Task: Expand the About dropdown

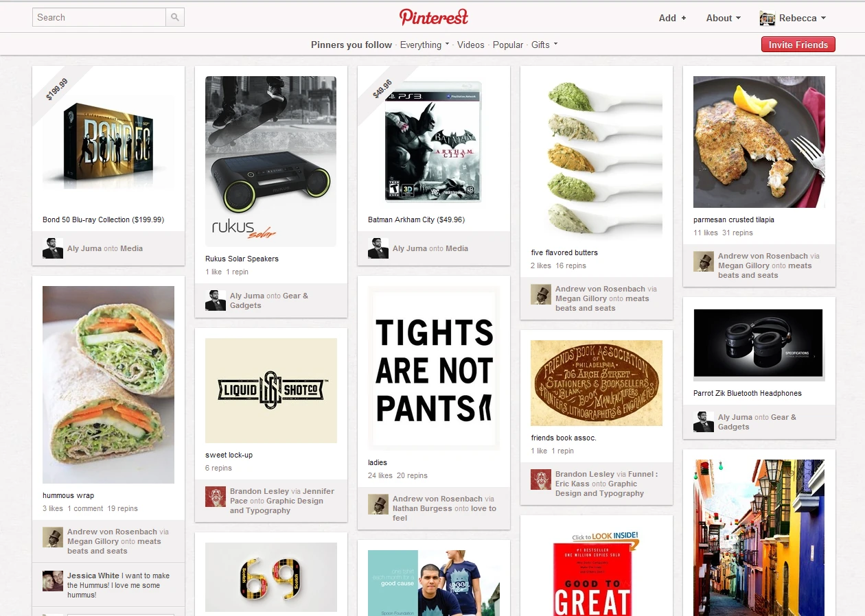Action: (x=724, y=19)
